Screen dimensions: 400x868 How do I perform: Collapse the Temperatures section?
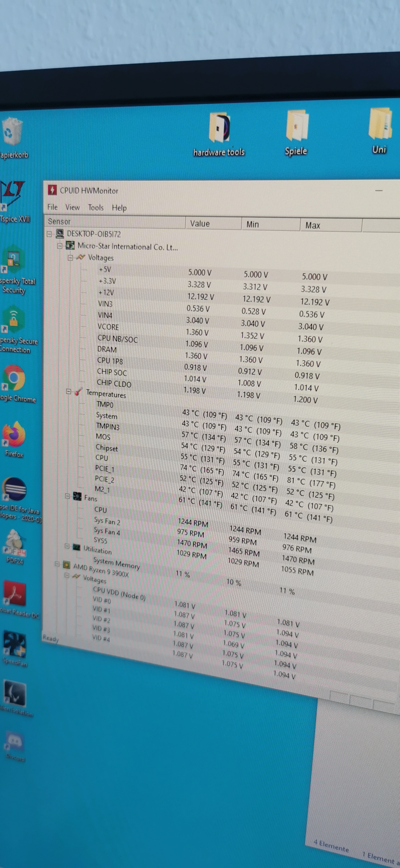[69, 391]
